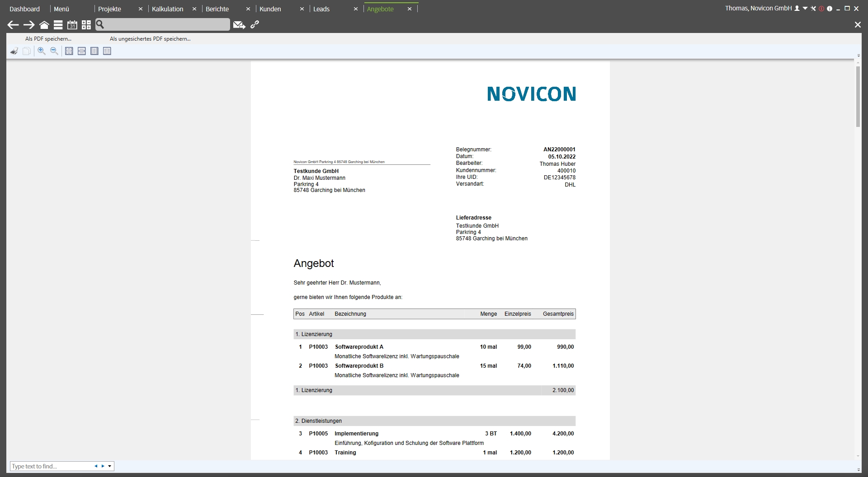Close the document preview panel

click(858, 25)
